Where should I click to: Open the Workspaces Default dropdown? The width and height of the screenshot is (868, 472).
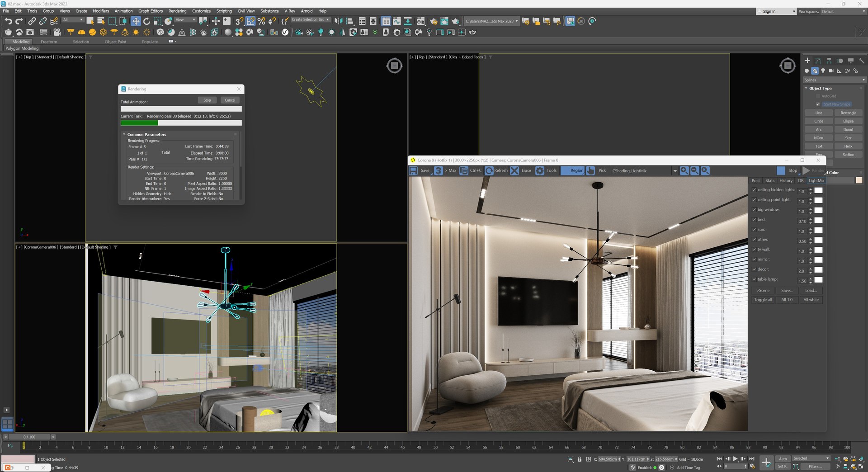[x=843, y=11]
